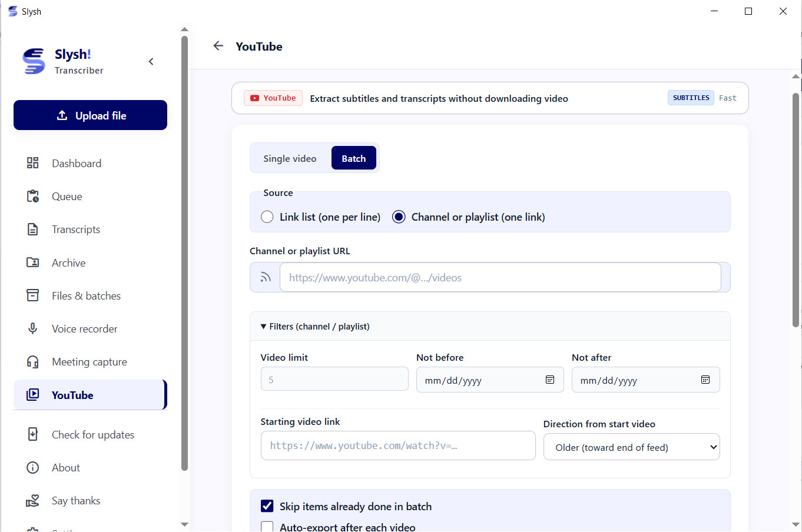This screenshot has width=802, height=532.
Task: Click the banner text about extracting subtitles
Action: pyautogui.click(x=439, y=98)
